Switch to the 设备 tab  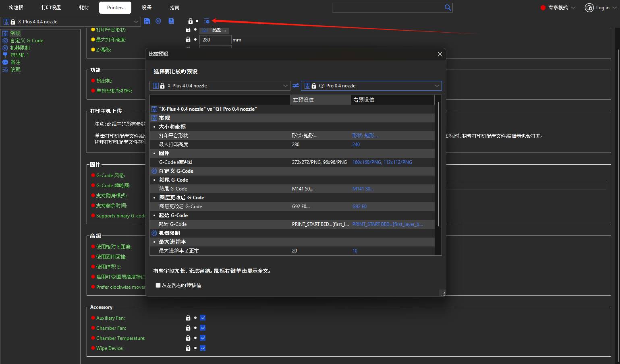[x=147, y=8]
